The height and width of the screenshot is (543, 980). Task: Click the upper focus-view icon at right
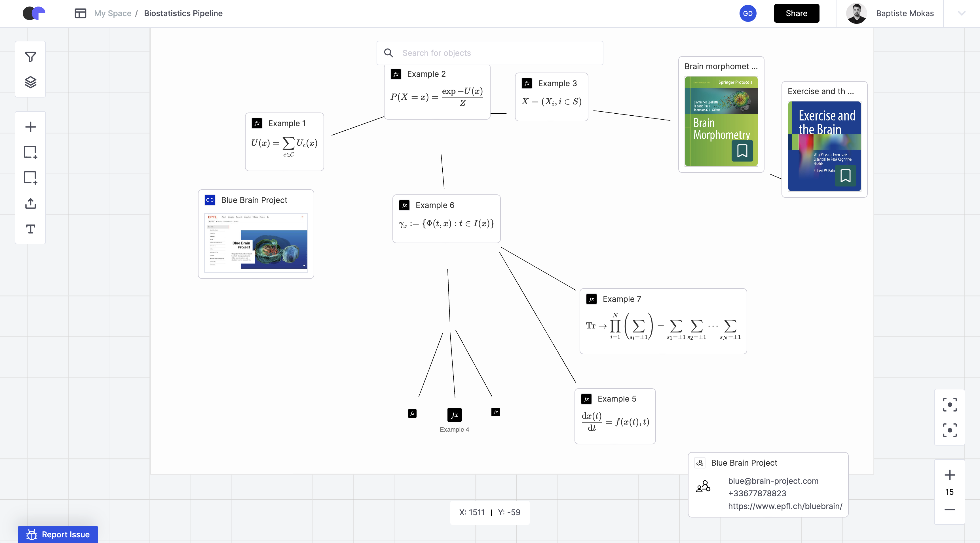(950, 405)
